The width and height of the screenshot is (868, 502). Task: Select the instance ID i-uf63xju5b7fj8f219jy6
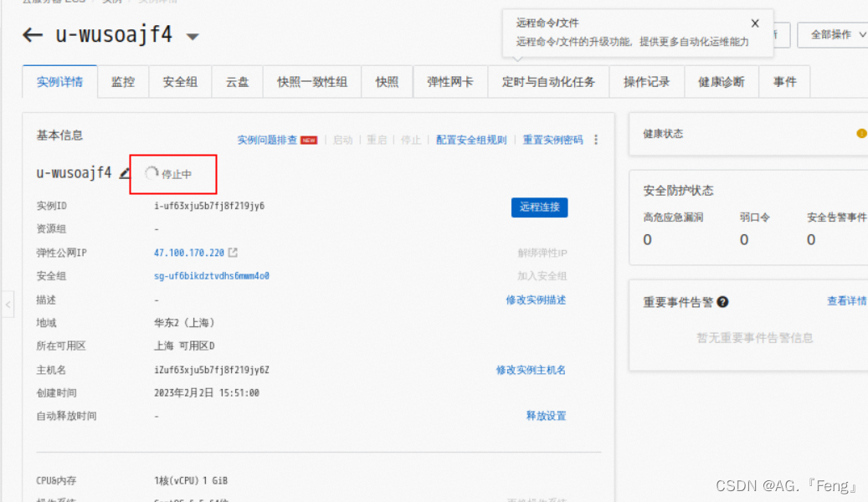[209, 206]
